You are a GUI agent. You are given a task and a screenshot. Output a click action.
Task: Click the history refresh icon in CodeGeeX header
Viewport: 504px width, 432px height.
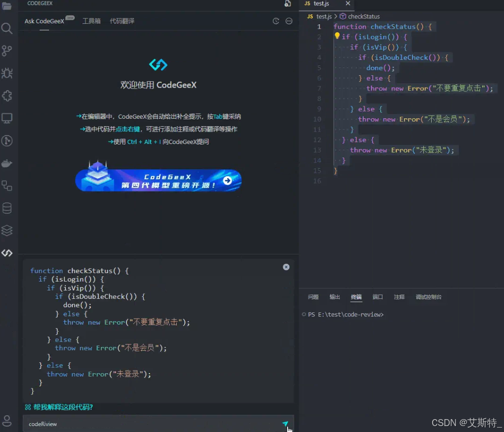click(x=276, y=21)
